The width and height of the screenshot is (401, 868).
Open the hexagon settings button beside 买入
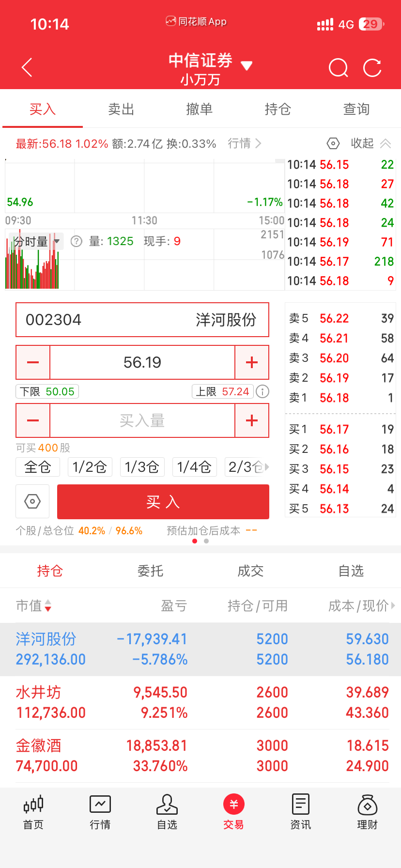tap(32, 501)
